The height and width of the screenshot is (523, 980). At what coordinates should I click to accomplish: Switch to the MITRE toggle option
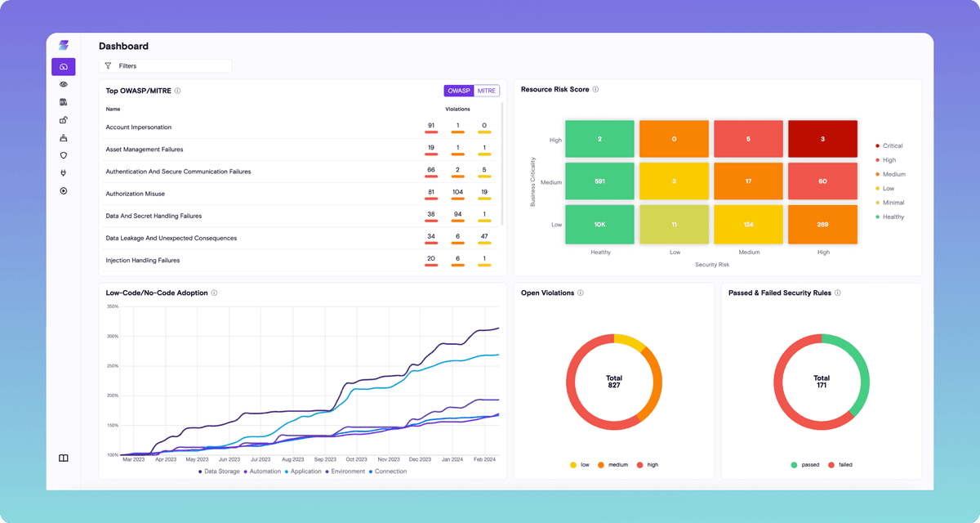coord(487,91)
